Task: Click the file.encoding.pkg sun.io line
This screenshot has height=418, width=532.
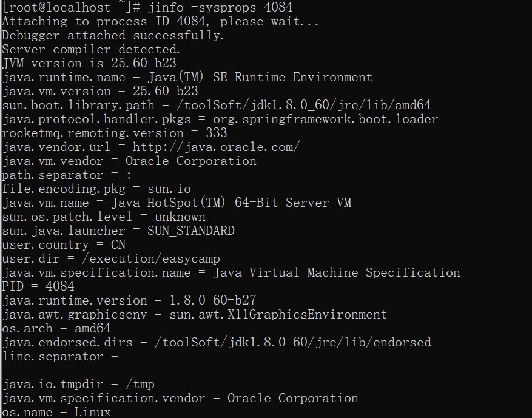Action: click(96, 189)
